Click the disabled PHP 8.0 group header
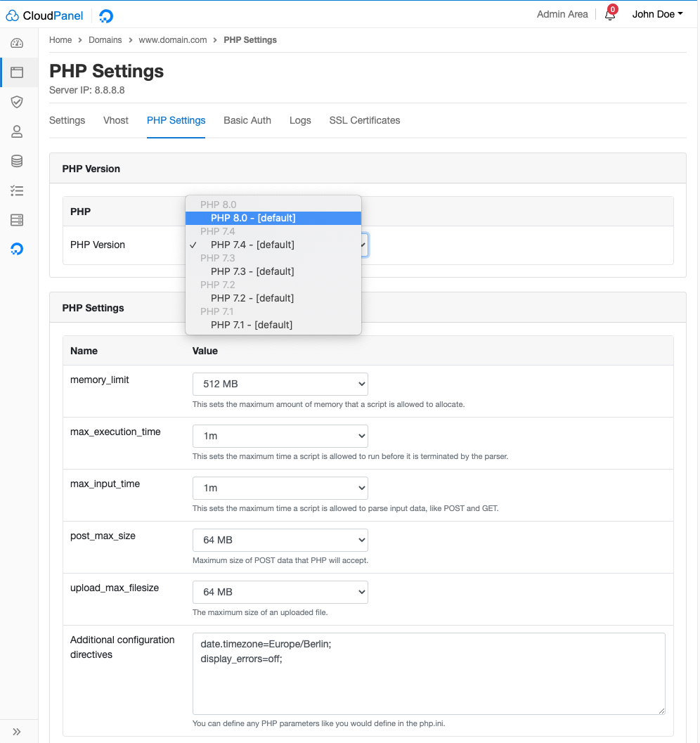This screenshot has width=700, height=743. point(219,205)
